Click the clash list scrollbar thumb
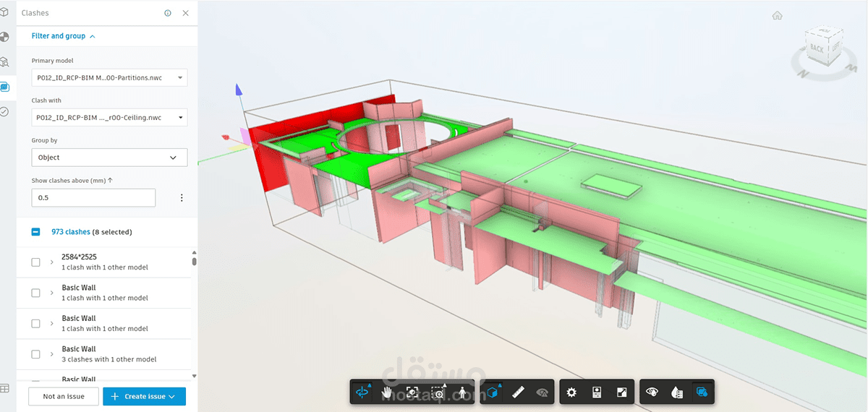The height and width of the screenshot is (412, 868). click(194, 260)
